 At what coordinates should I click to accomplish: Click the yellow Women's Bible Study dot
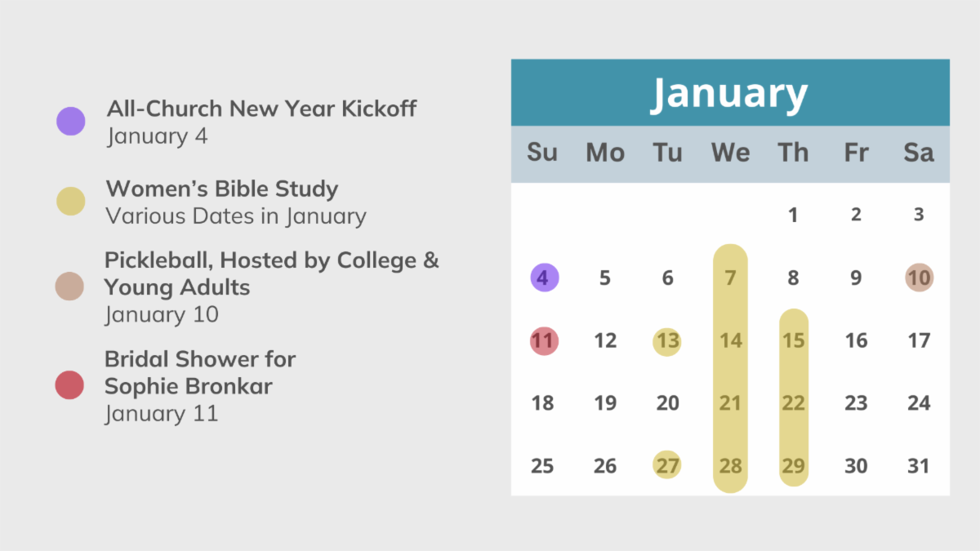tap(71, 201)
